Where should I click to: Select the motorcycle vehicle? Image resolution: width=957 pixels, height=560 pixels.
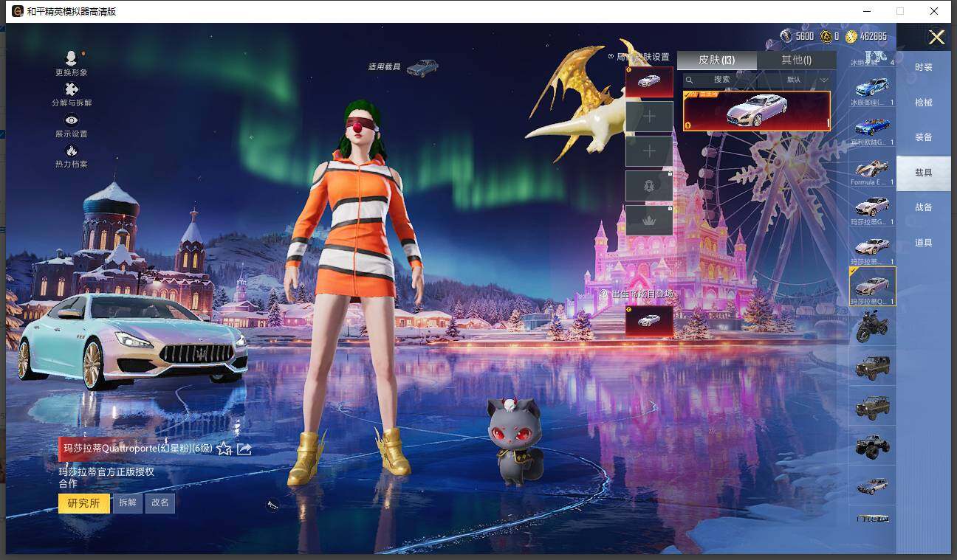coord(872,327)
